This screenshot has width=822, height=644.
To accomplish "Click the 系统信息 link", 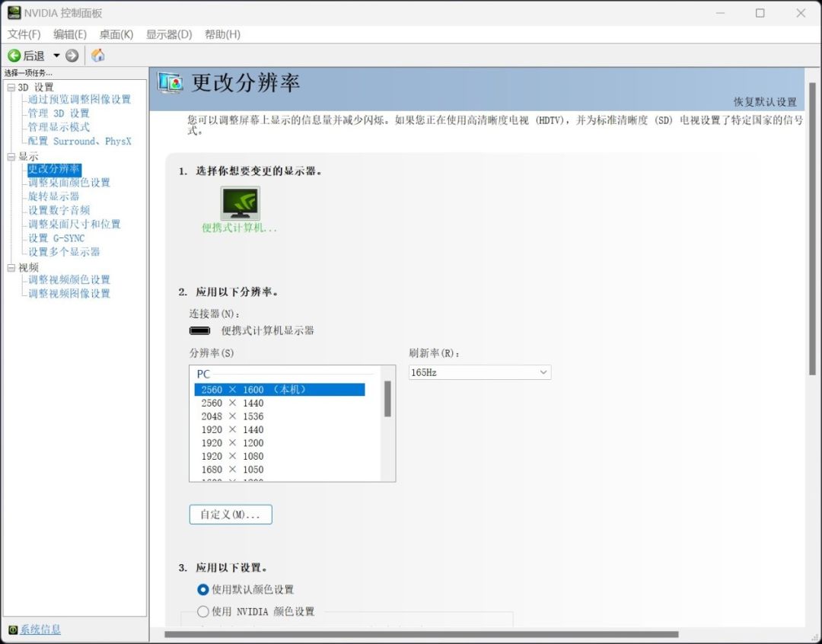I will 40,630.
